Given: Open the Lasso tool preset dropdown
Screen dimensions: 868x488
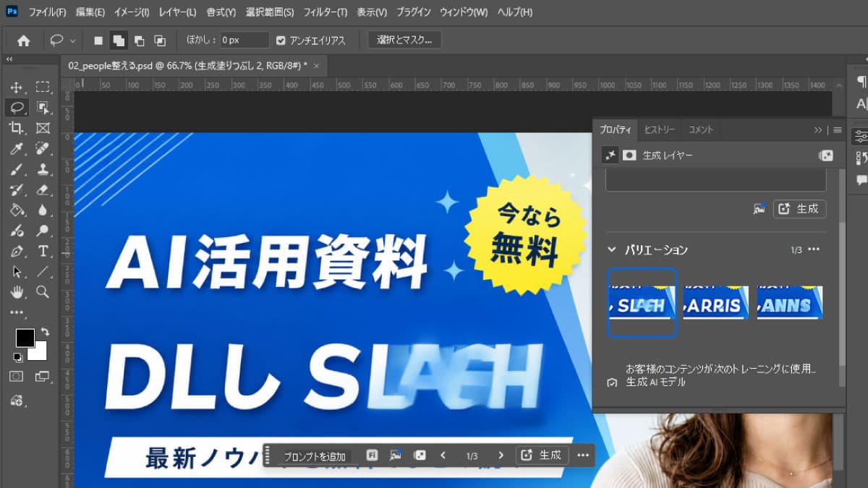Looking at the screenshot, I should pyautogui.click(x=72, y=40).
